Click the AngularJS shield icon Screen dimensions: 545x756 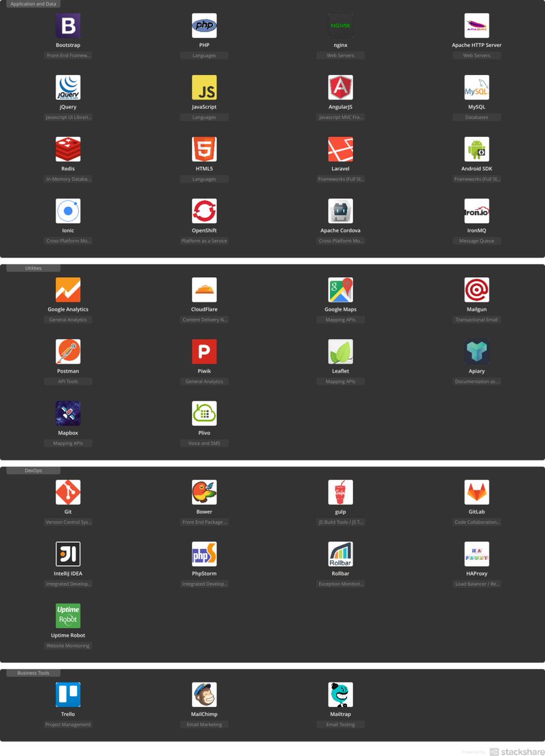point(341,88)
